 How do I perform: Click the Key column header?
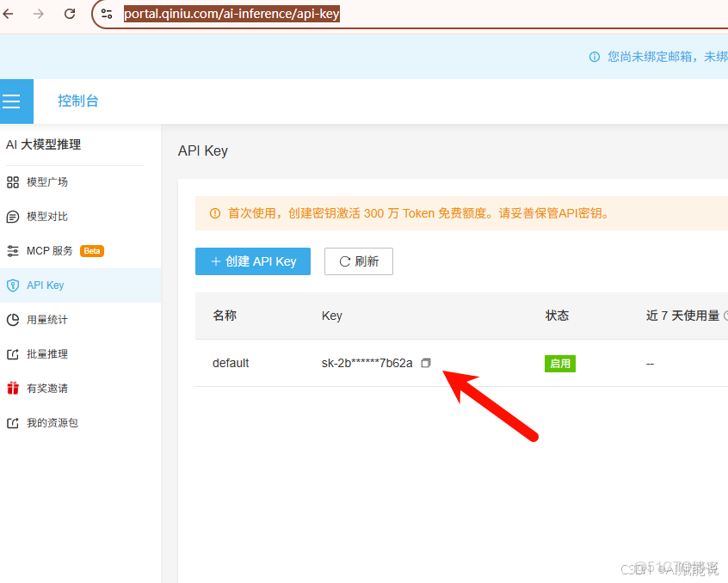point(332,316)
